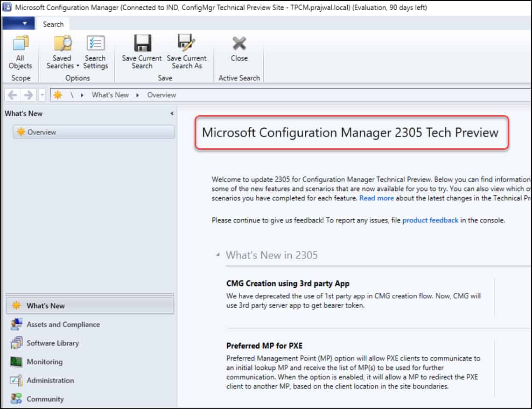Screen dimensions: 532x409
Task: Click the Overview breadcrumb
Action: pyautogui.click(x=161, y=95)
